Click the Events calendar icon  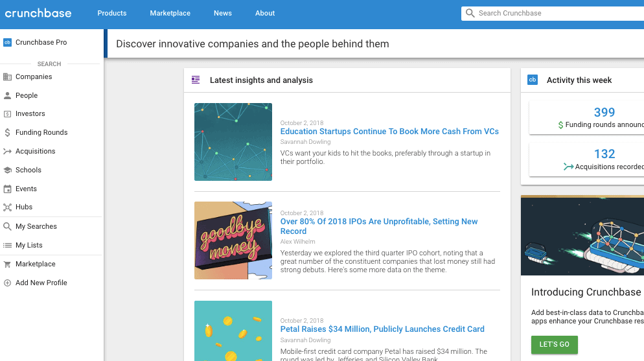point(7,189)
